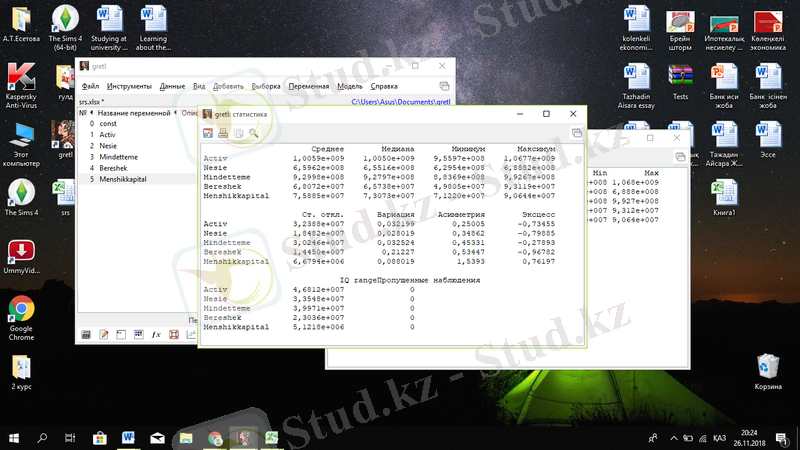The image size is (800, 450).
Task: Click the windows list icon in statistics window
Action: (x=577, y=132)
